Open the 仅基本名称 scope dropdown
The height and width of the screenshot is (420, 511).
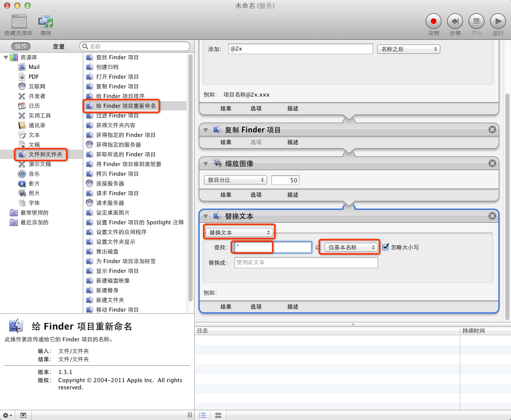[352, 247]
